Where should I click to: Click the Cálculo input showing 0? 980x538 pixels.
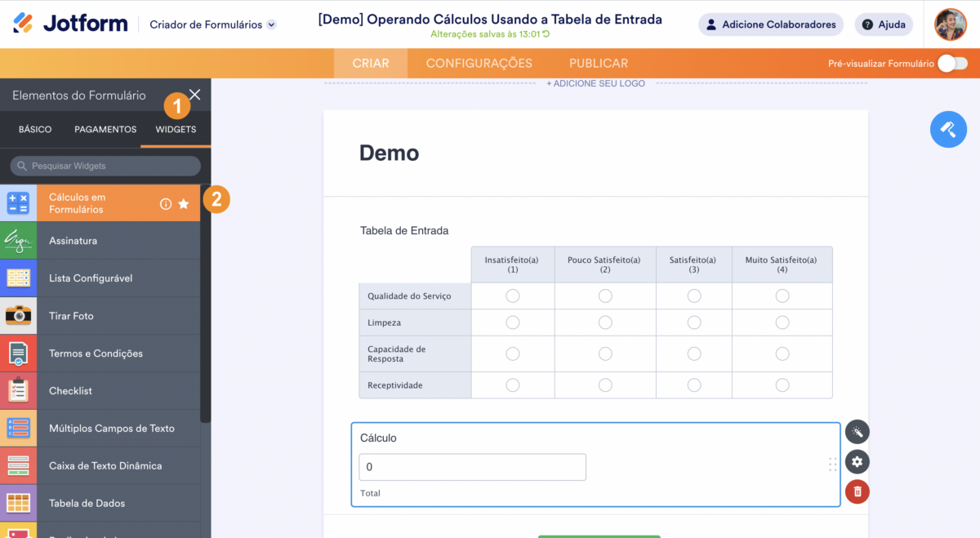click(473, 467)
